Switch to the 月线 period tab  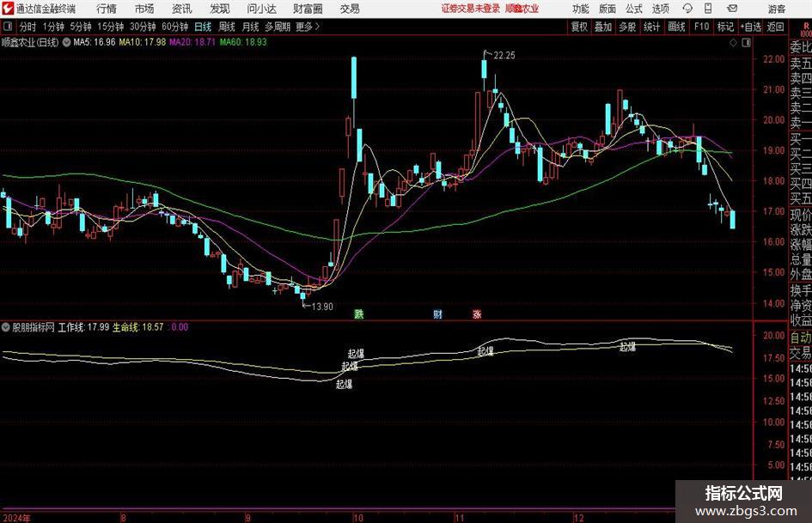251,27
